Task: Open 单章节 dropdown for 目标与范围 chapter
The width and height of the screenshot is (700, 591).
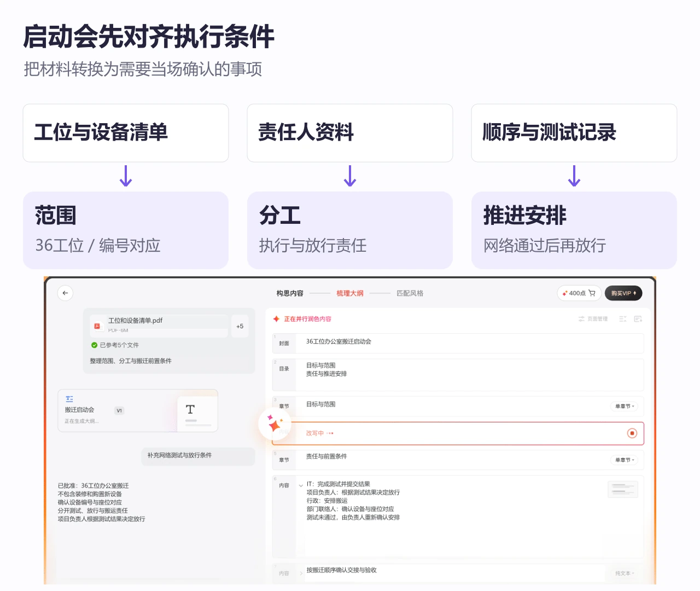Action: click(625, 407)
